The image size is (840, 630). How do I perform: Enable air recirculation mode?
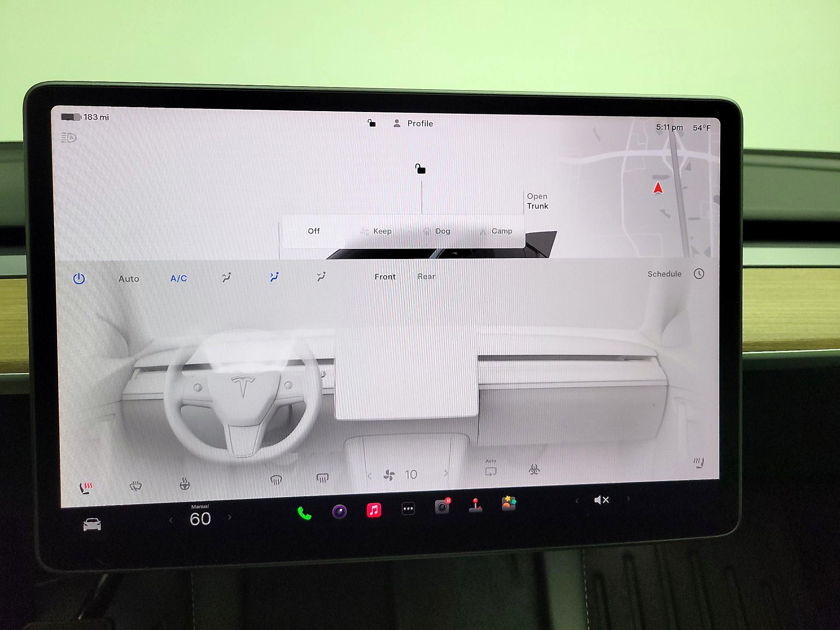(491, 470)
